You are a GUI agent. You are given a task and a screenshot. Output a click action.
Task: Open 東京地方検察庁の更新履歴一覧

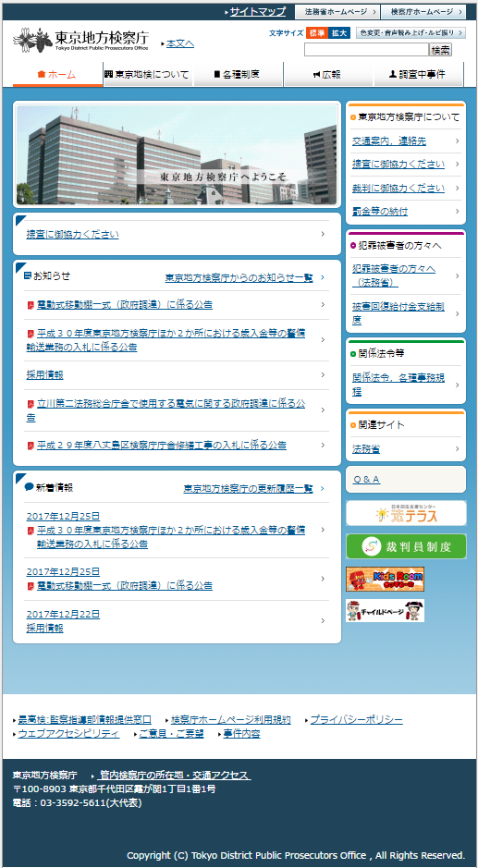coord(249,489)
